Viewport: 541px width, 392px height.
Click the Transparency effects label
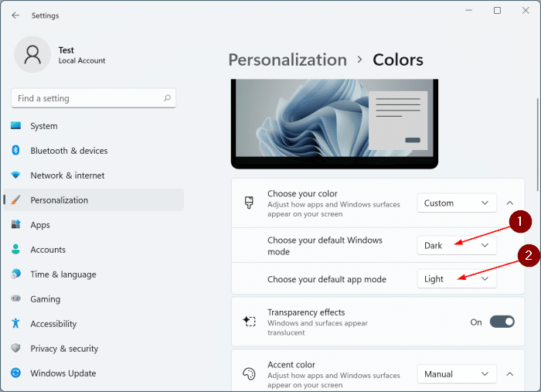pos(306,312)
